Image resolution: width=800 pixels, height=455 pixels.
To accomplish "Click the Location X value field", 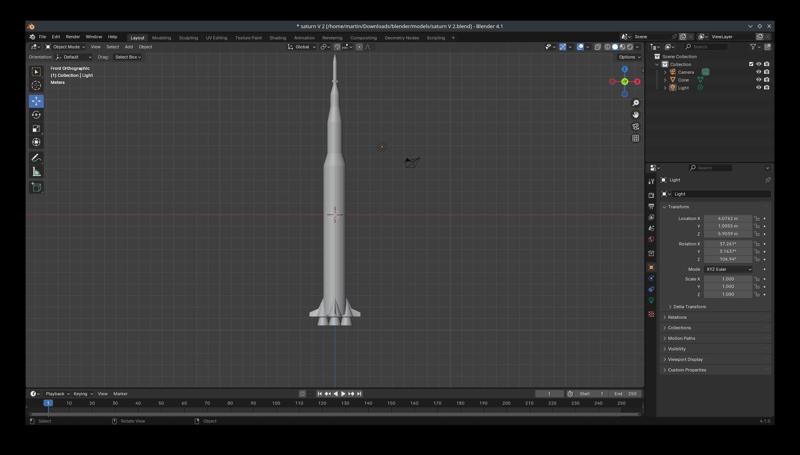I will [x=728, y=219].
